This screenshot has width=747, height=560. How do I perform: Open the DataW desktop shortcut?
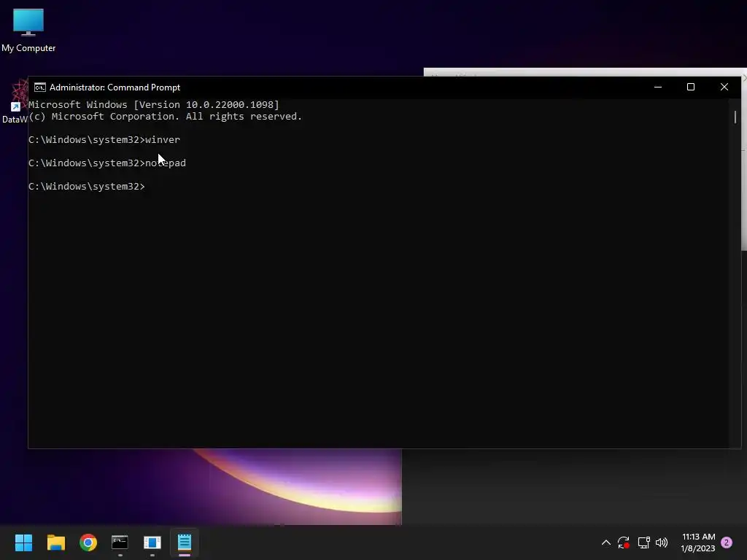(15, 101)
